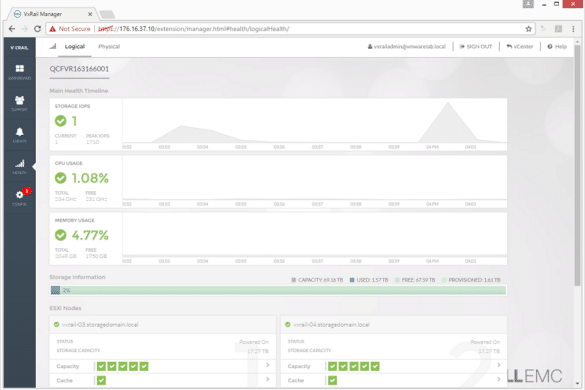Click the ESXi Nodes heading

pyautogui.click(x=65, y=308)
